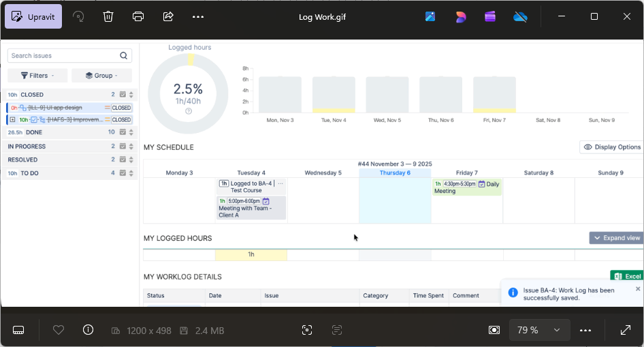Viewport: 644px width, 347px height.
Task: Click the scan text icon in the bottom bar
Action: coord(337,330)
